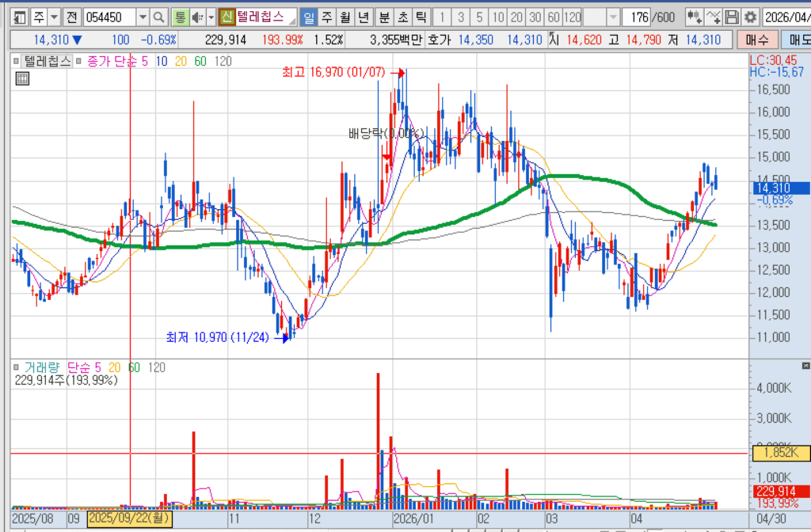This screenshot has height=532, width=811.
Task: Click the speaker sound icon
Action: pyautogui.click(x=197, y=17)
